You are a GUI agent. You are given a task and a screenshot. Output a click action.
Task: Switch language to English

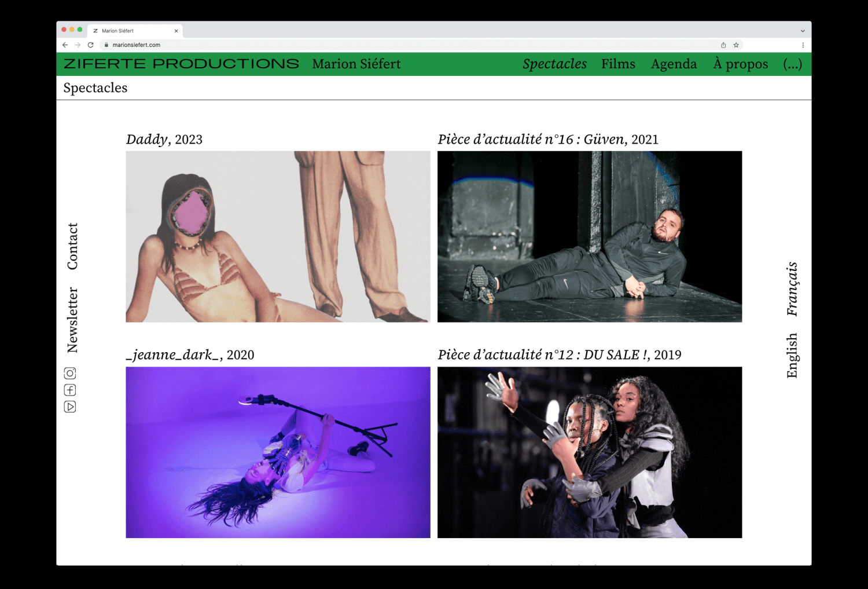pos(792,355)
